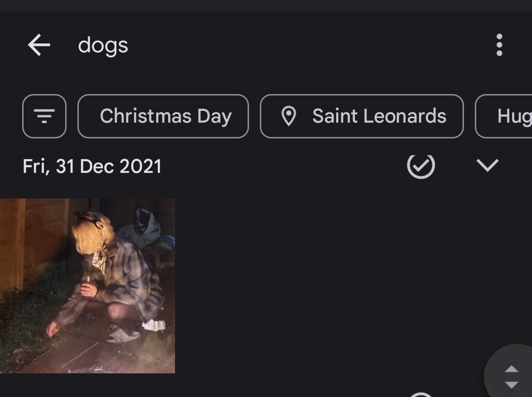Open the three-dot more options menu
The height and width of the screenshot is (397, 532).
tap(499, 45)
